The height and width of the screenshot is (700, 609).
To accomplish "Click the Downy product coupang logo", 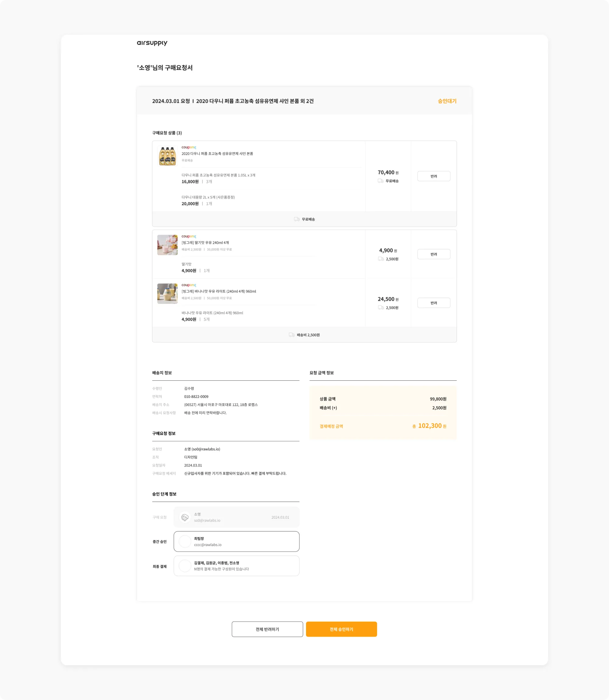I will coord(188,147).
